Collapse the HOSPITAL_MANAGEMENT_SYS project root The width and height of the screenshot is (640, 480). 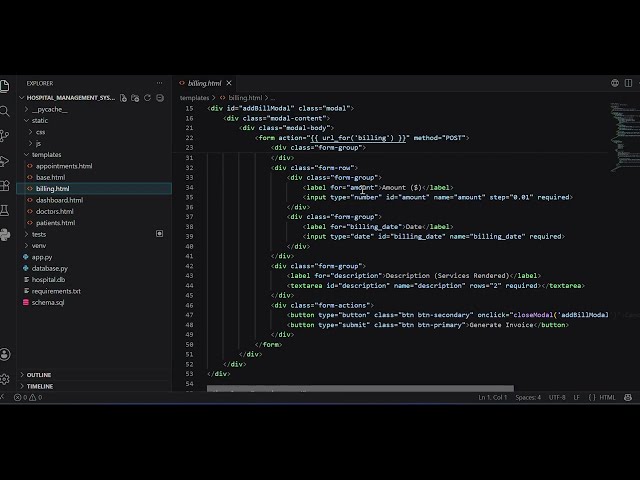[x=71, y=98]
